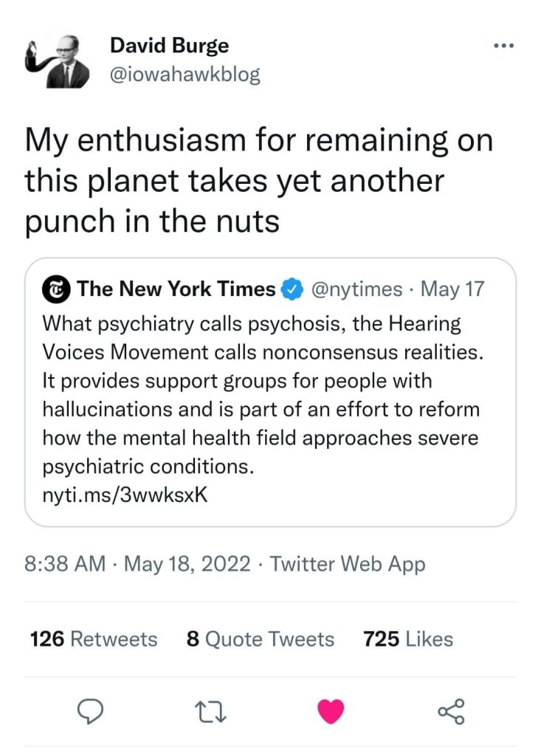Screen dimensions: 541x756
Task: Click the May 17 date on quoted tweet
Action: tap(452, 289)
